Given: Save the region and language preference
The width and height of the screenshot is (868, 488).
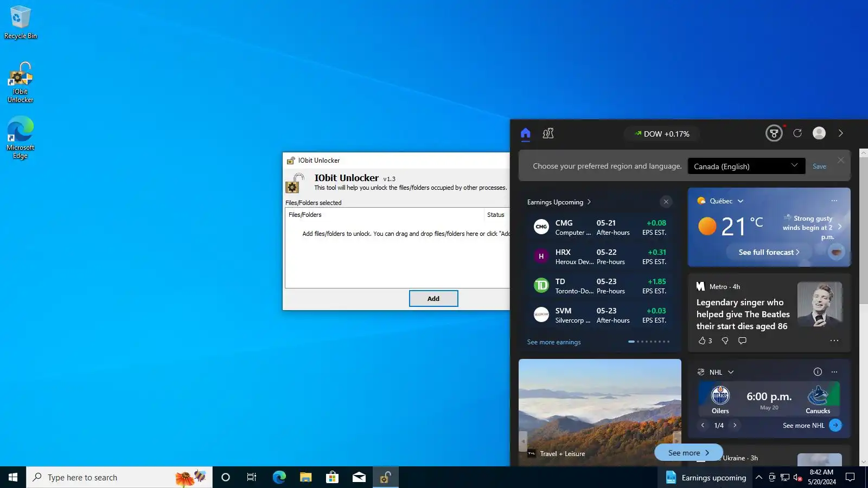Looking at the screenshot, I should coord(819,166).
